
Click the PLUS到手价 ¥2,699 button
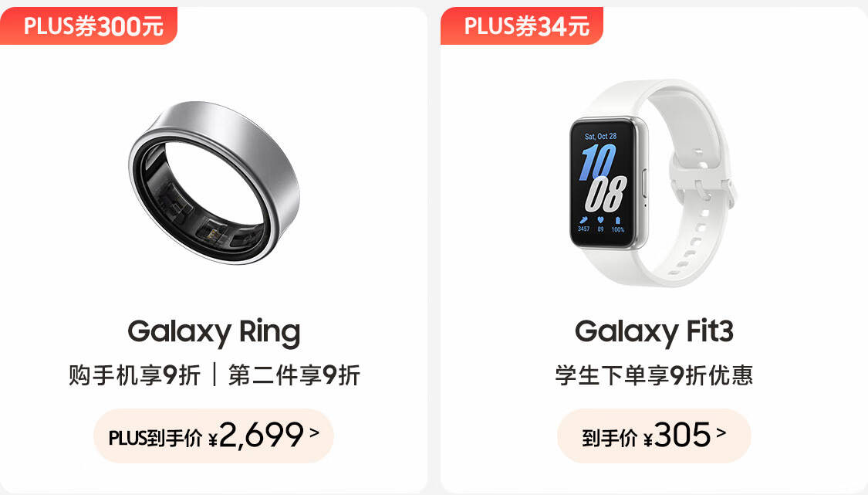click(x=213, y=436)
